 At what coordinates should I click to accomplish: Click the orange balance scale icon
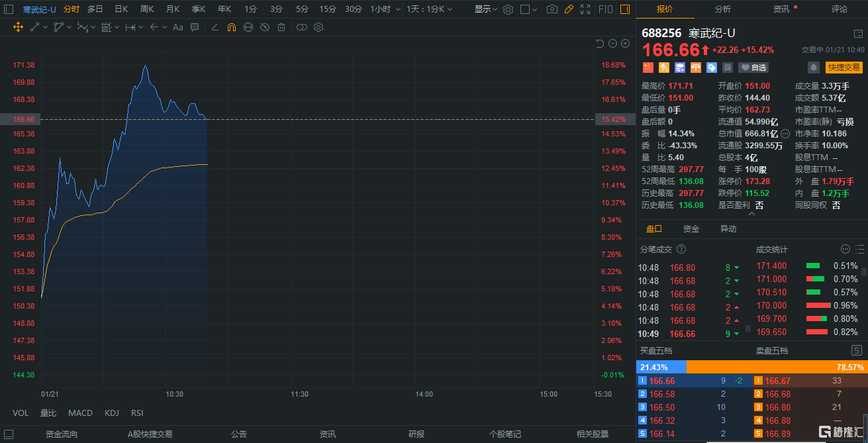(x=695, y=68)
